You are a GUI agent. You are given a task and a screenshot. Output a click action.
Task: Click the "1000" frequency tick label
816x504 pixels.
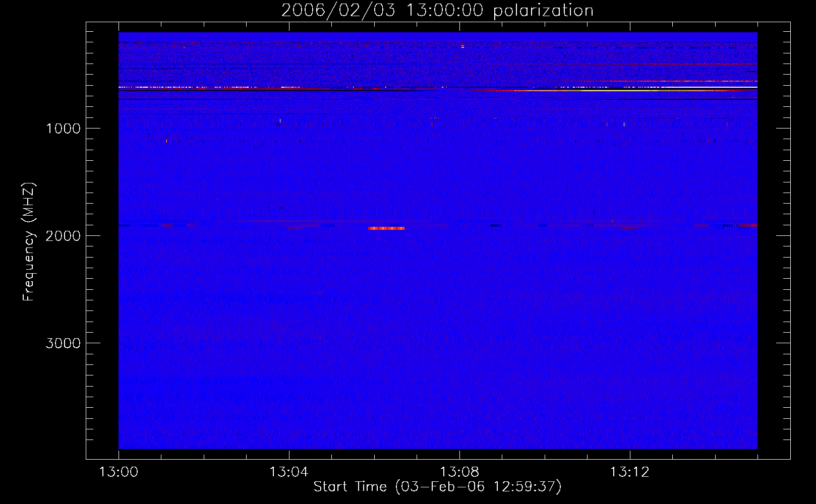coord(63,129)
